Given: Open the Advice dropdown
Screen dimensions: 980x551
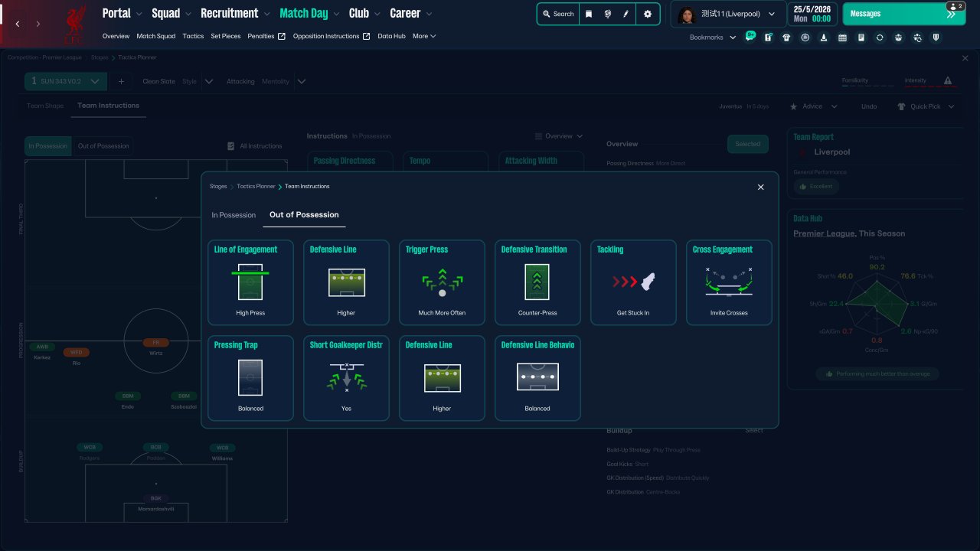Looking at the screenshot, I should [x=814, y=106].
